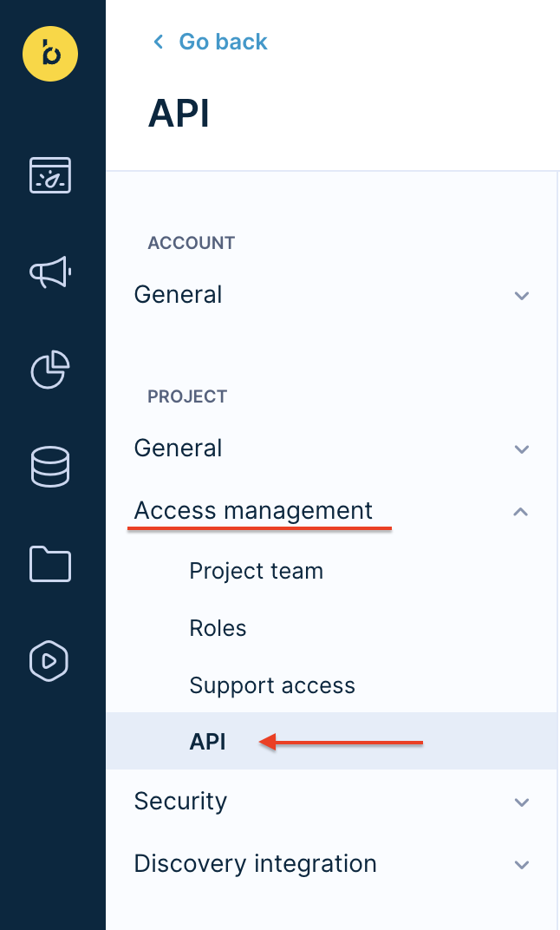Expand the Discovery integration chevron
560x930 pixels.
tap(522, 865)
